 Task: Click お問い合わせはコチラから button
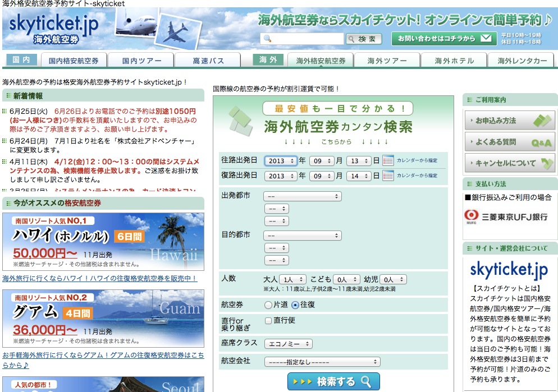[444, 38]
